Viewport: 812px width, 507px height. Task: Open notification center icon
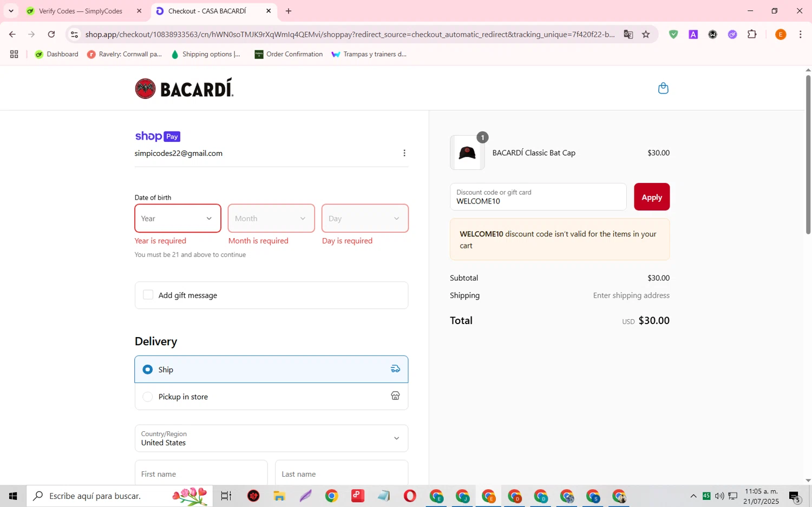795,496
